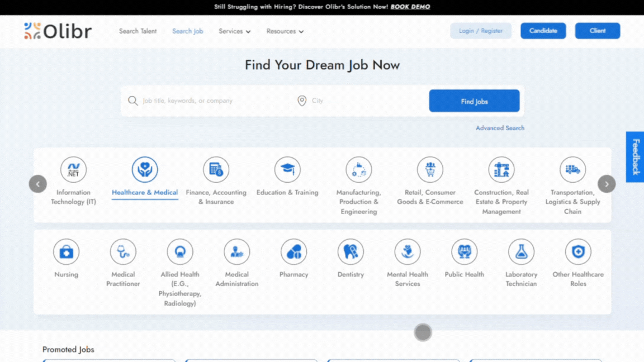The height and width of the screenshot is (362, 644).
Task: Pick the Mental Health Services icon
Action: tap(408, 252)
